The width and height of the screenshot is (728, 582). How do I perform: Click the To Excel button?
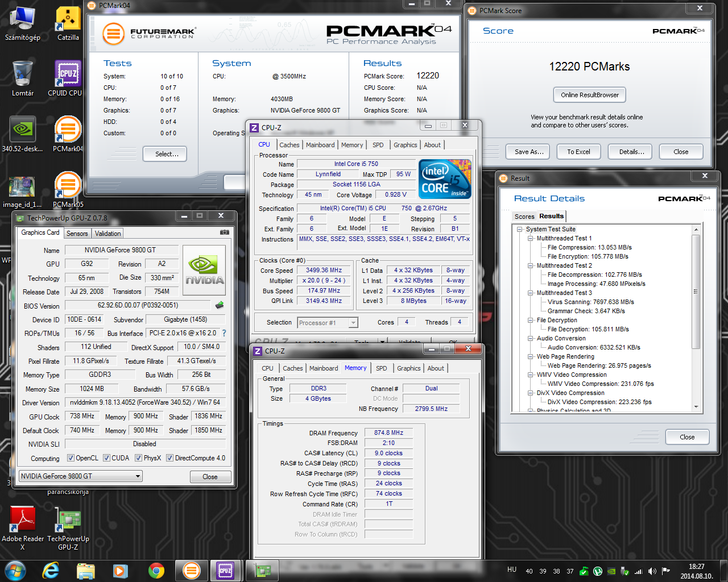point(578,152)
